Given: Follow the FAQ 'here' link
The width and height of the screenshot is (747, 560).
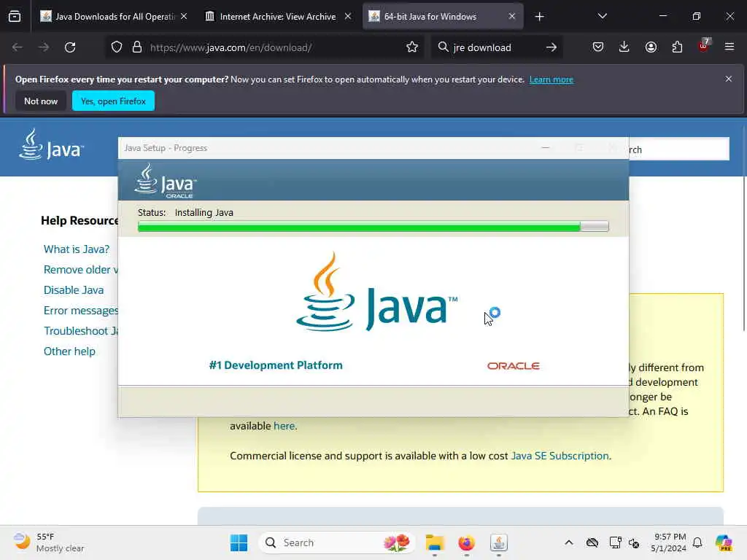Looking at the screenshot, I should (284, 426).
